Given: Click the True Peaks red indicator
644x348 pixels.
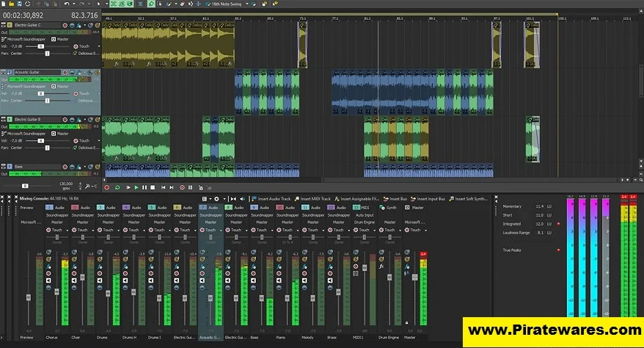Looking at the screenshot, I should (x=559, y=250).
